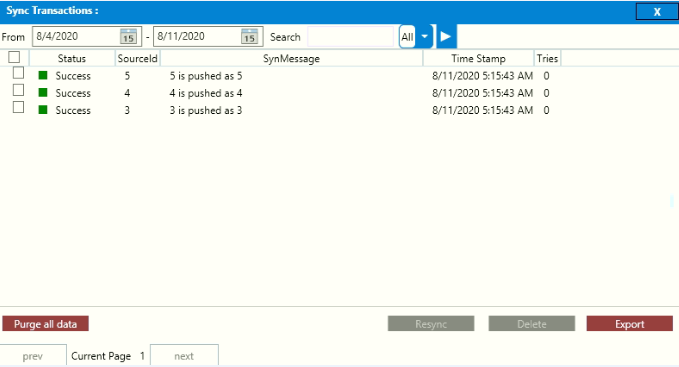Go to the next page
This screenshot has width=679, height=367.
pyautogui.click(x=184, y=356)
